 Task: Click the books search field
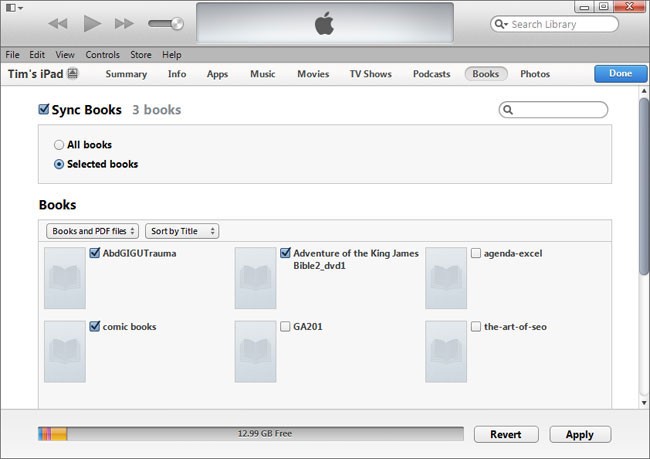(x=553, y=109)
